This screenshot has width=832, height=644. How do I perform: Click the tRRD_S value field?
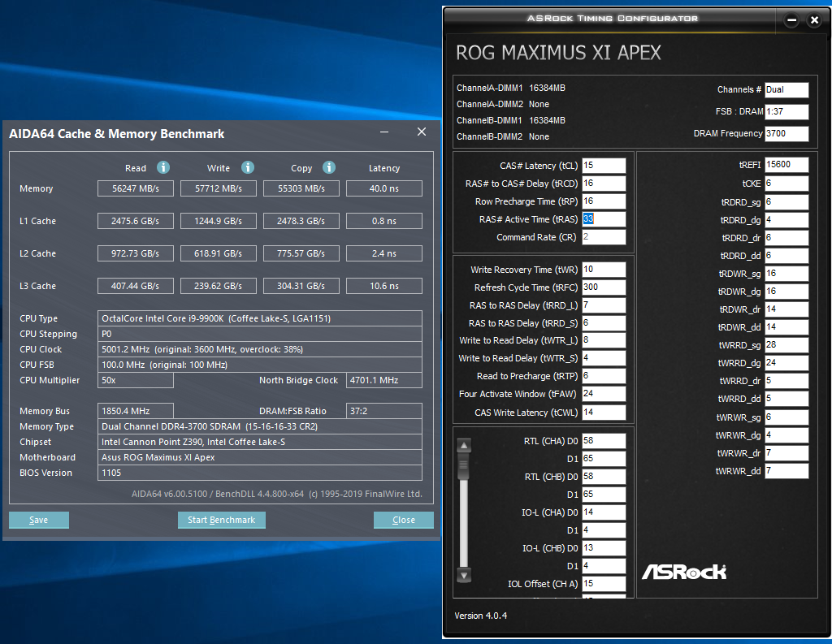coord(604,323)
